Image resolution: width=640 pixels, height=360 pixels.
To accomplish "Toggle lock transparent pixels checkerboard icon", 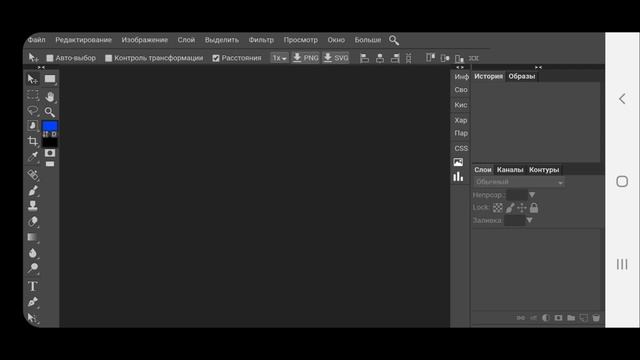I will click(x=498, y=208).
